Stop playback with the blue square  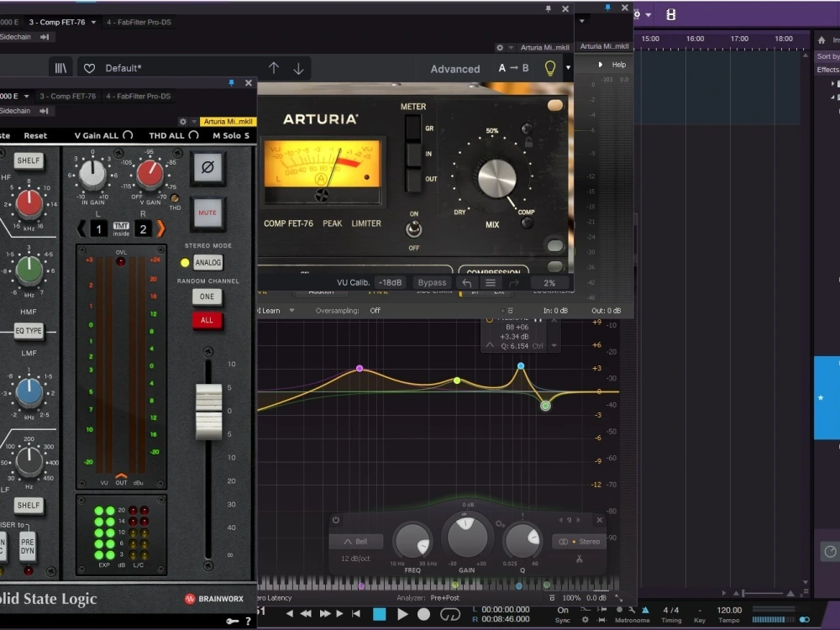tap(380, 614)
